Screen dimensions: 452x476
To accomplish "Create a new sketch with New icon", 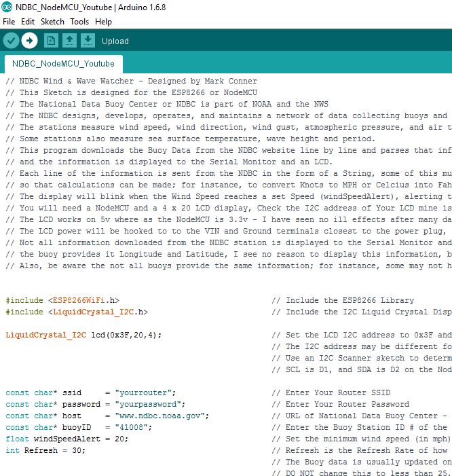I will click(51, 41).
